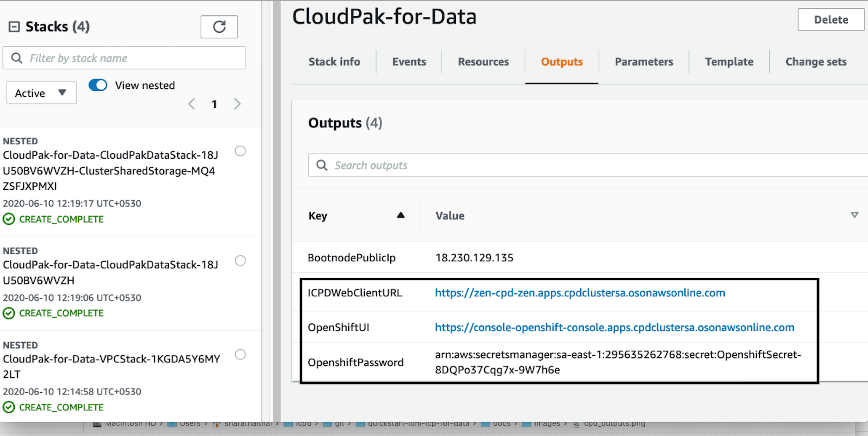Click the docs folder in background path bar
The height and width of the screenshot is (436, 868).
coord(502,424)
